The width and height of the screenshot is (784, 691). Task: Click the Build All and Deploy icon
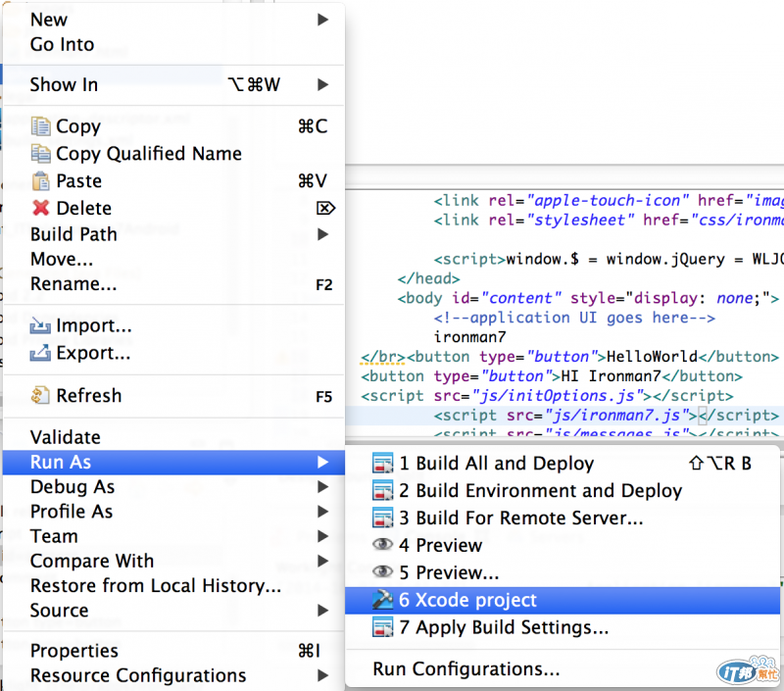click(382, 463)
